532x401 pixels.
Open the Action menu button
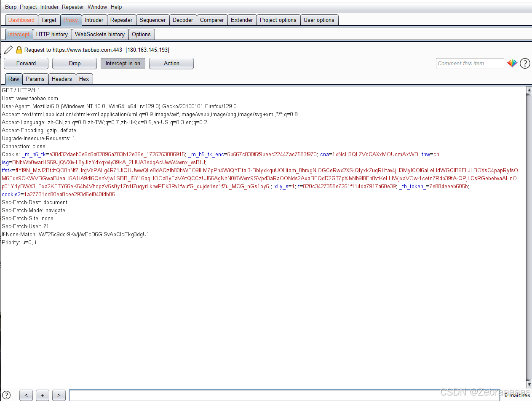(x=171, y=64)
